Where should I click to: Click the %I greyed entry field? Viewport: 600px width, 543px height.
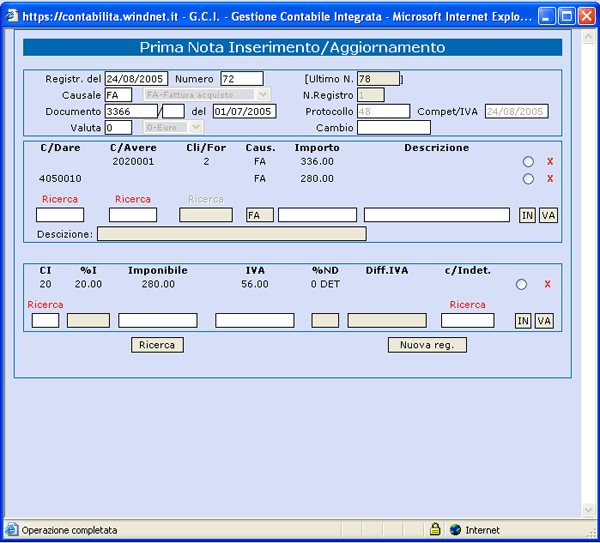pos(88,321)
